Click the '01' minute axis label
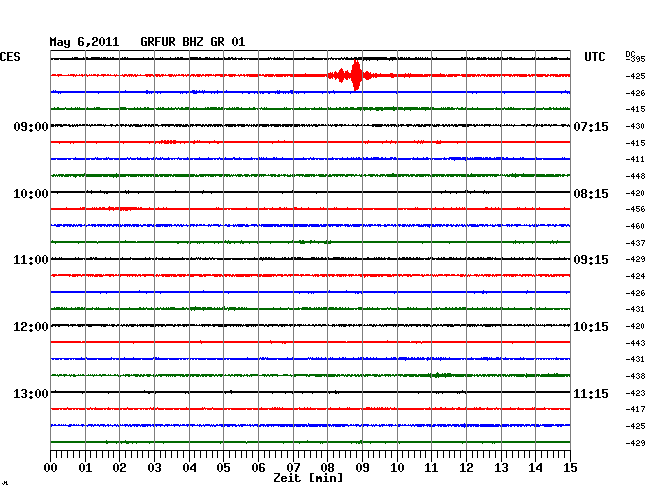Viewport: 650px width, 494px height. 85,467
